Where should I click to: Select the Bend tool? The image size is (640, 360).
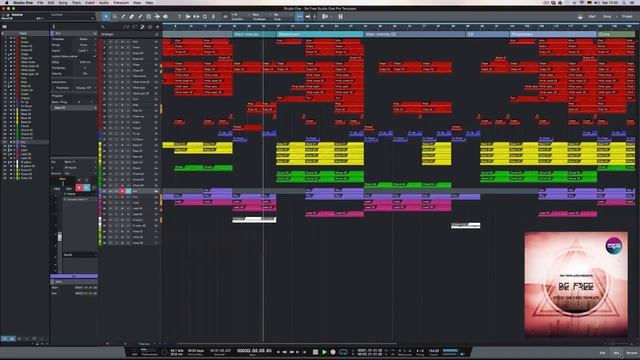coord(157,17)
